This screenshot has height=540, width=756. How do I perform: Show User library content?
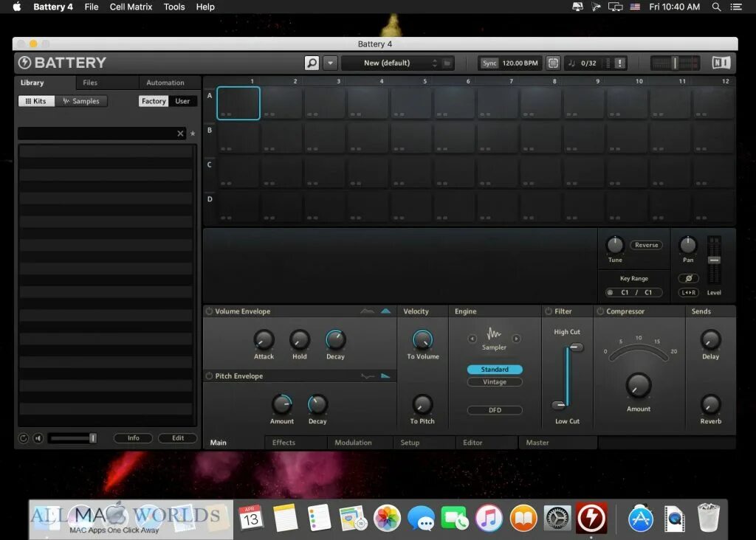point(182,101)
